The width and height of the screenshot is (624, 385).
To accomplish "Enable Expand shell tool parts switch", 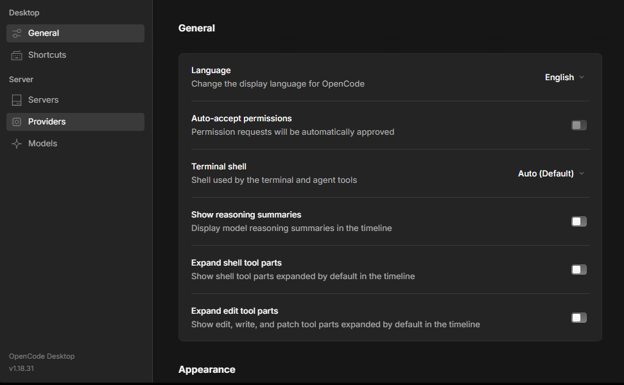I will coord(579,270).
